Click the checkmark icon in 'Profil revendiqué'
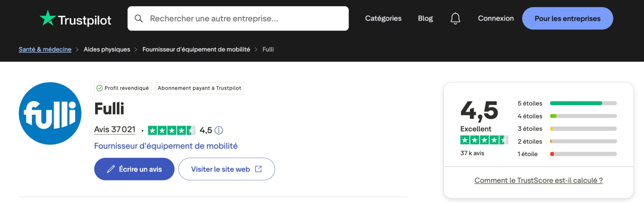Viewport: 644px width, 203px height. pos(100,88)
